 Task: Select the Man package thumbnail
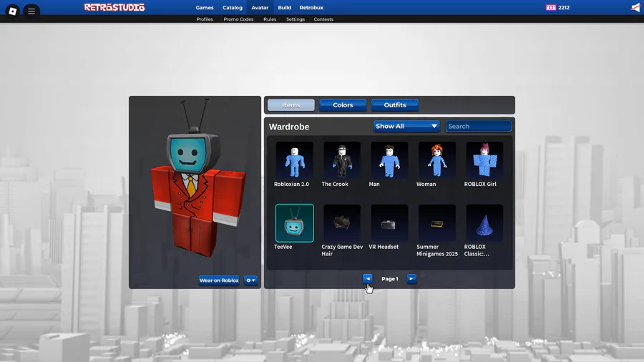tap(389, 160)
